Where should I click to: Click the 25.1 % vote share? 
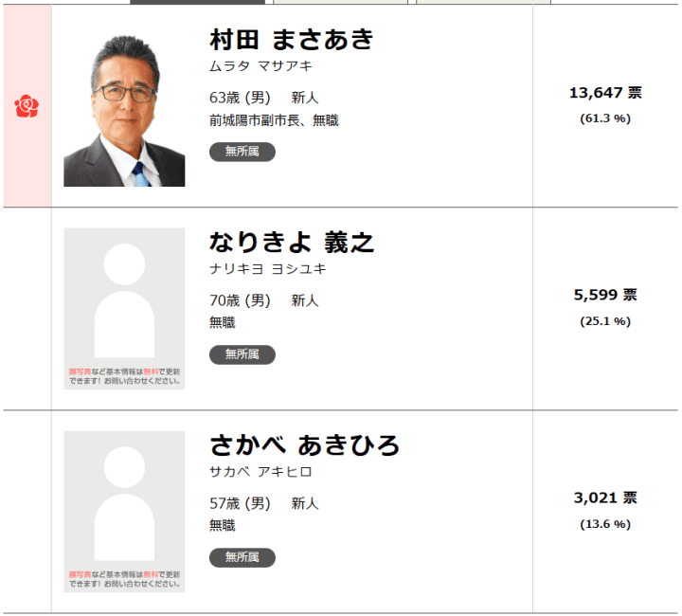click(x=605, y=321)
